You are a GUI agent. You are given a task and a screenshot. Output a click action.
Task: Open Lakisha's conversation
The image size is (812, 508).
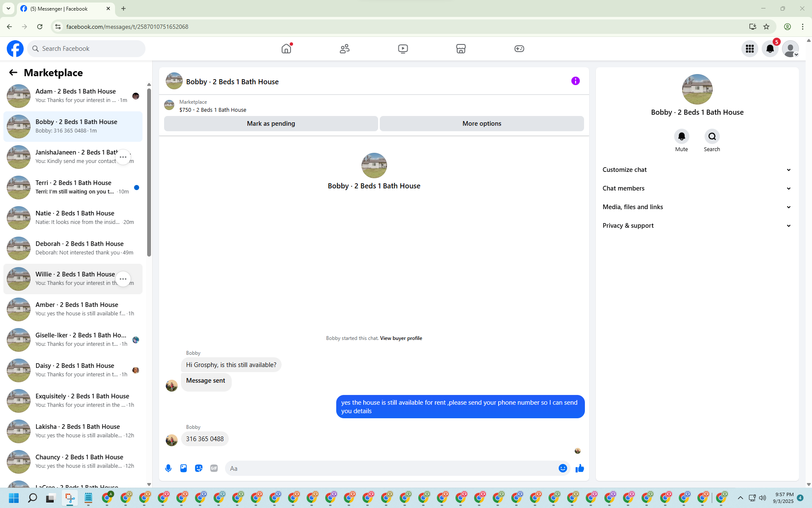tap(73, 431)
